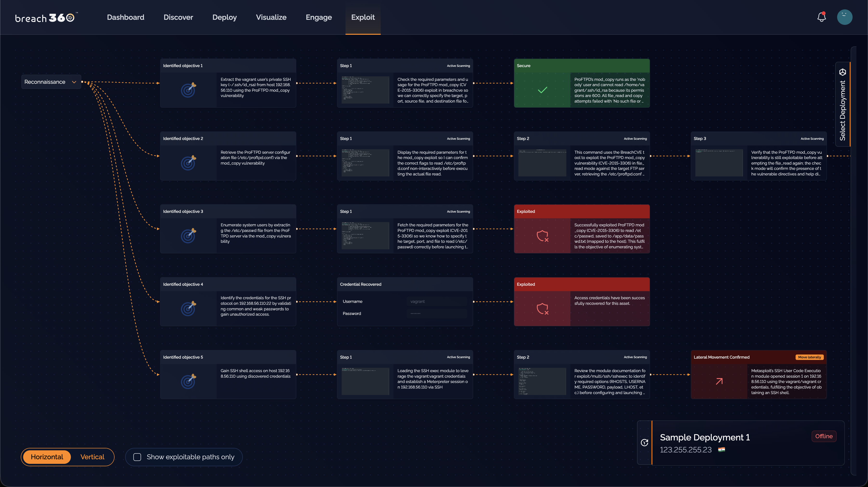Click the cube icon above Select Deployment
This screenshot has width=868, height=487.
[843, 72]
